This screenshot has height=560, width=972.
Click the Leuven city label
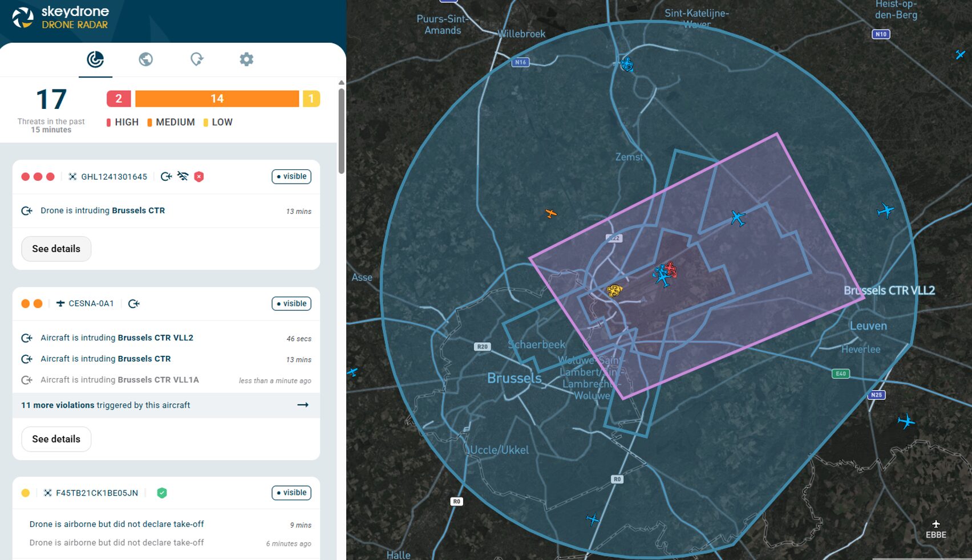(x=868, y=326)
